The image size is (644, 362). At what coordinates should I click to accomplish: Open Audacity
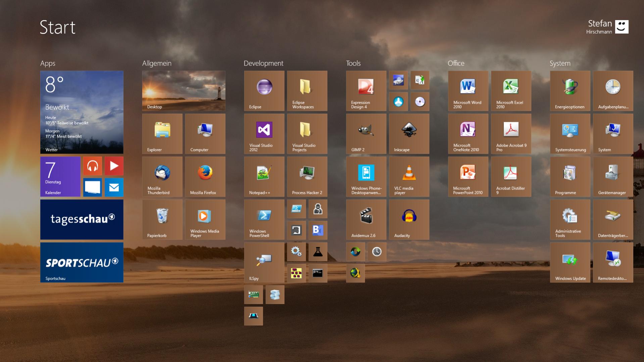tap(409, 219)
